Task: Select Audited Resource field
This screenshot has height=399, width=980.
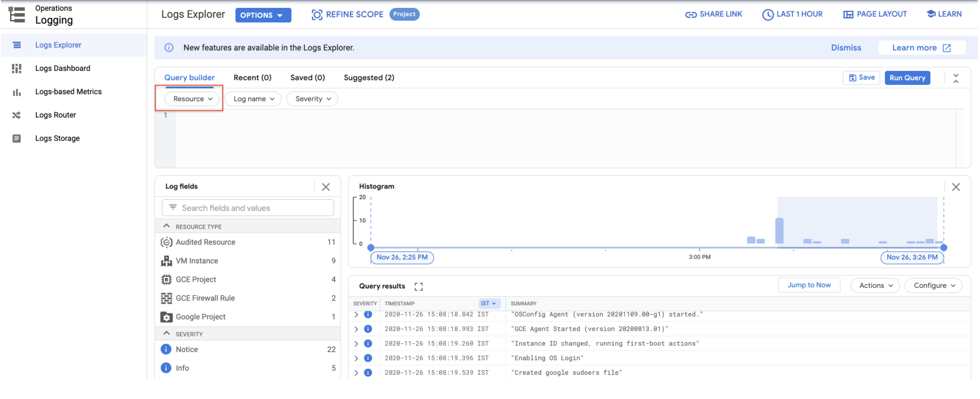Action: click(x=248, y=242)
